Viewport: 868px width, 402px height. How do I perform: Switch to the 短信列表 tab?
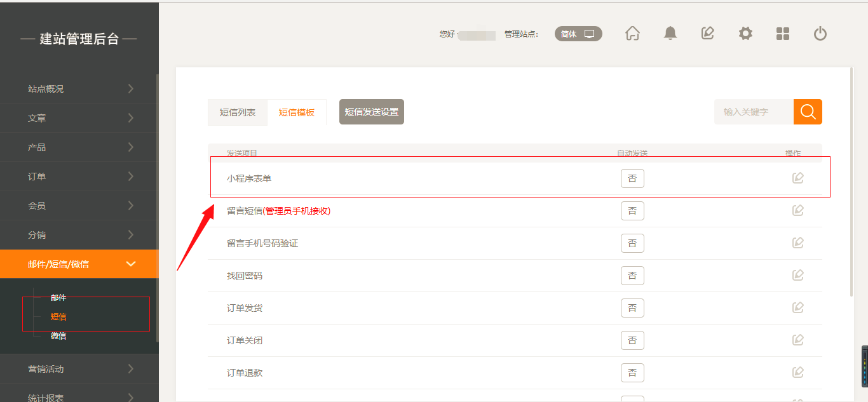click(x=238, y=112)
